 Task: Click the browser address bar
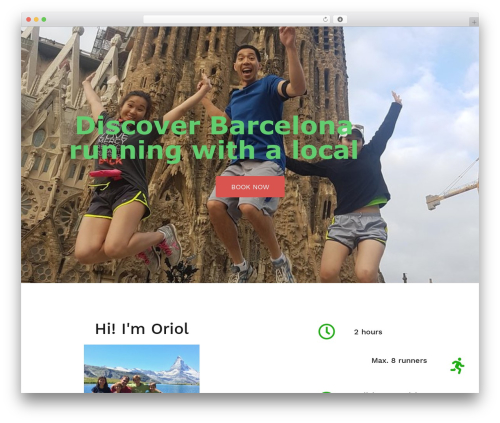tap(237, 19)
